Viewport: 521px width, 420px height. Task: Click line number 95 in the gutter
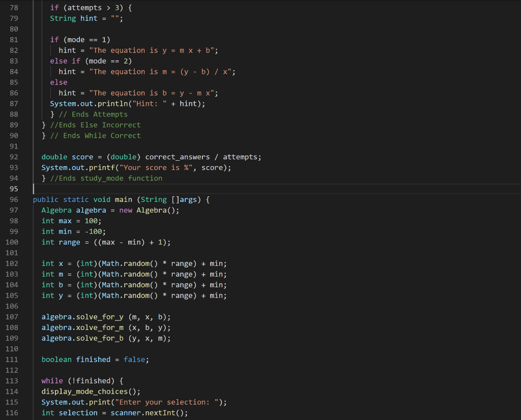14,189
